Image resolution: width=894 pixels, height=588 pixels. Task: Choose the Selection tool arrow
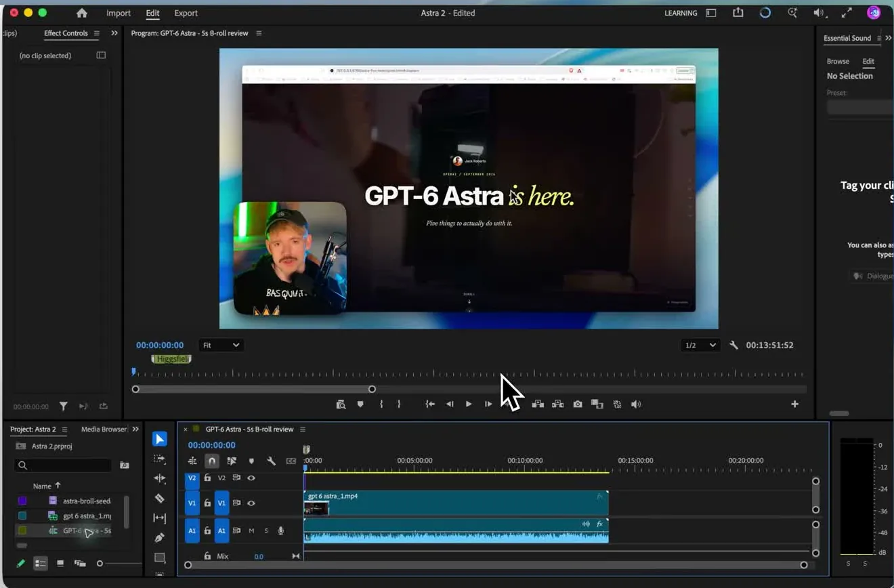coord(159,439)
